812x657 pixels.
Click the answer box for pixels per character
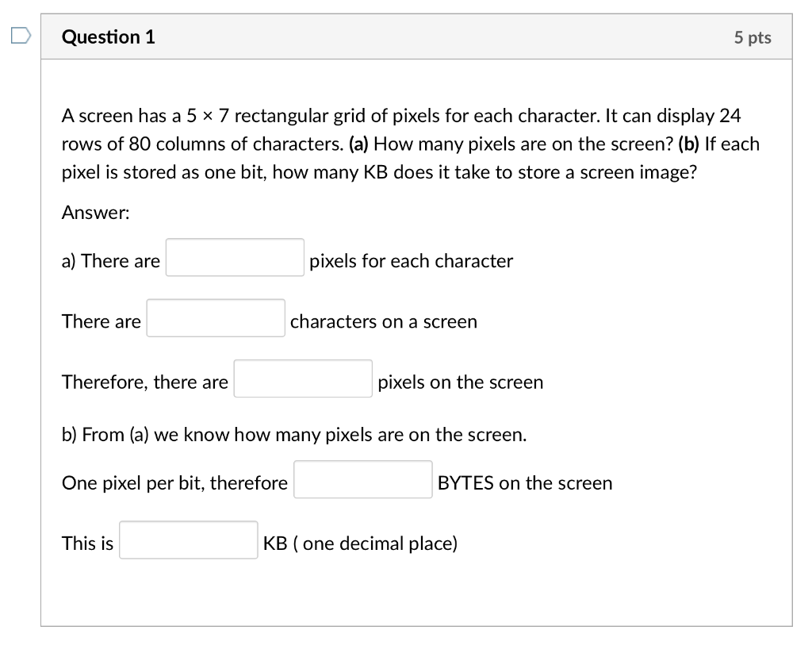(x=235, y=257)
